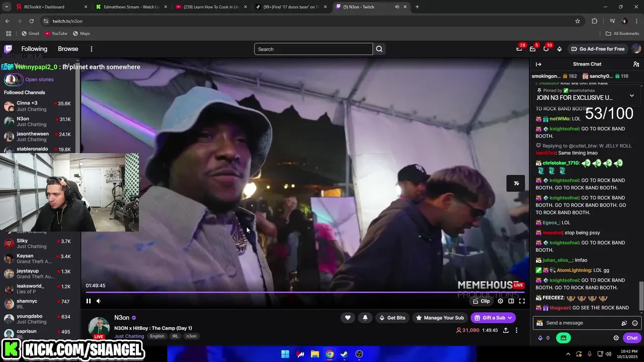This screenshot has height=362, width=644.
Task: Toggle the notification bell for N3on
Action: pos(365,318)
